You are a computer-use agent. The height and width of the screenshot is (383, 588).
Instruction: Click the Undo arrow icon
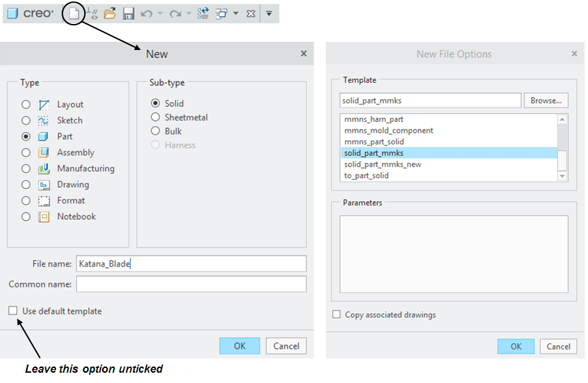[x=146, y=13]
